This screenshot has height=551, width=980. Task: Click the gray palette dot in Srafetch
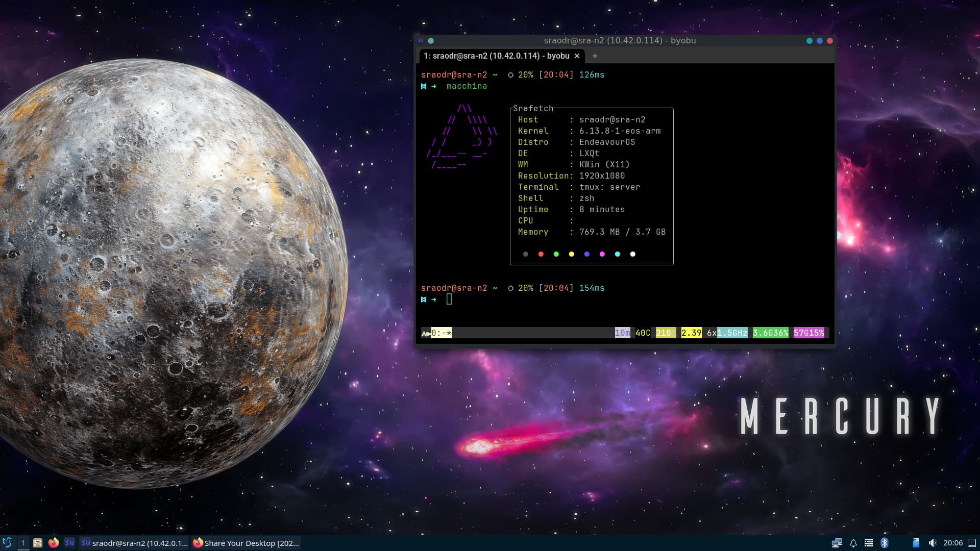(x=525, y=254)
